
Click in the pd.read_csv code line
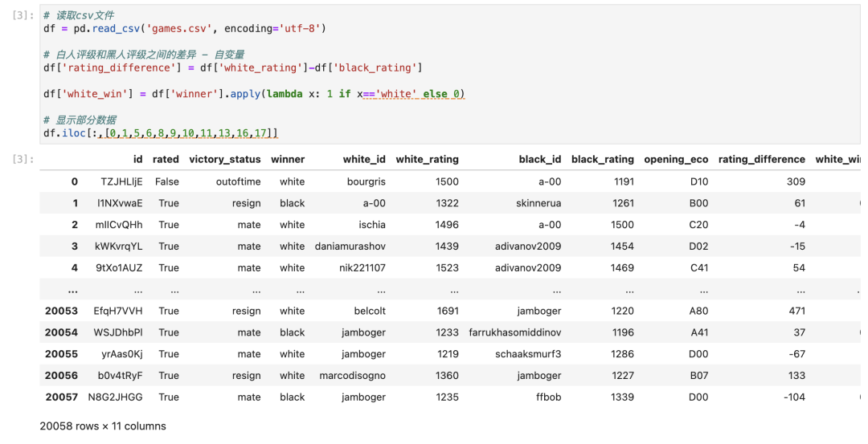pyautogui.click(x=185, y=28)
